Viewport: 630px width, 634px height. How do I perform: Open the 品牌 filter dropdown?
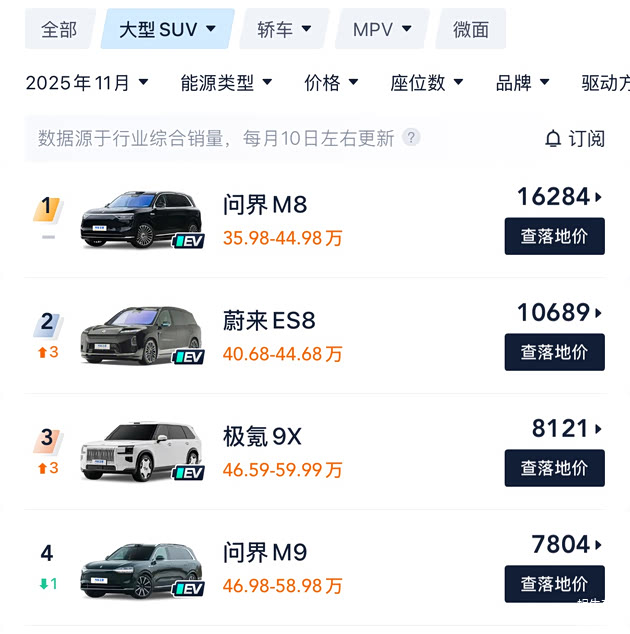523,83
